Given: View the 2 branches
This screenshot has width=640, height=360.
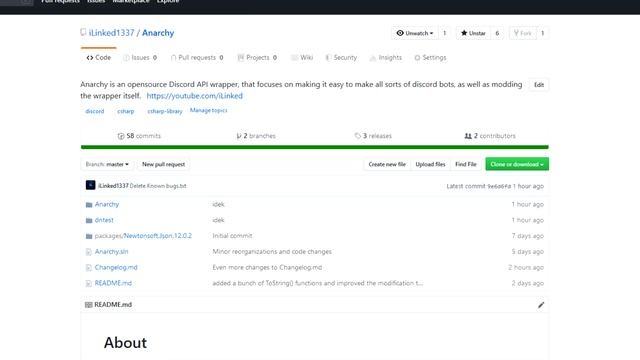Looking at the screenshot, I should tap(256, 136).
